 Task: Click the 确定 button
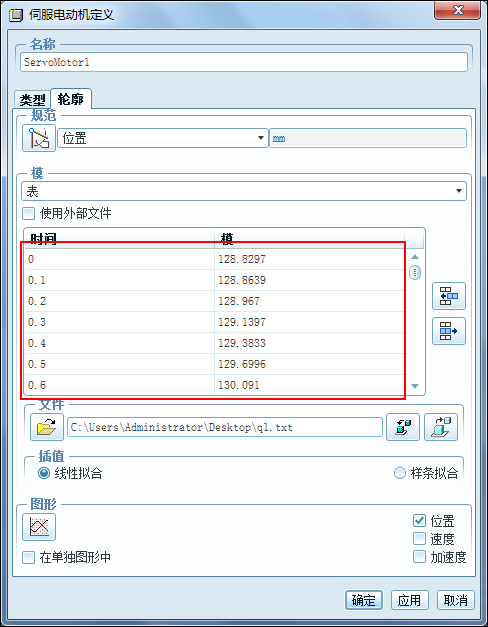coord(364,600)
